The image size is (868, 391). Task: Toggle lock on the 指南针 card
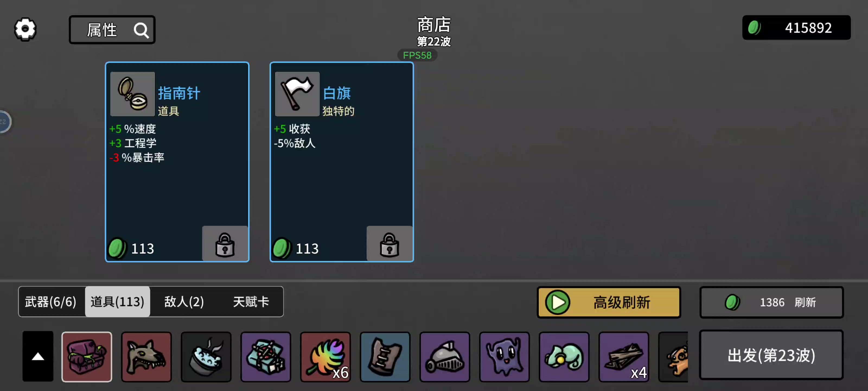click(225, 244)
